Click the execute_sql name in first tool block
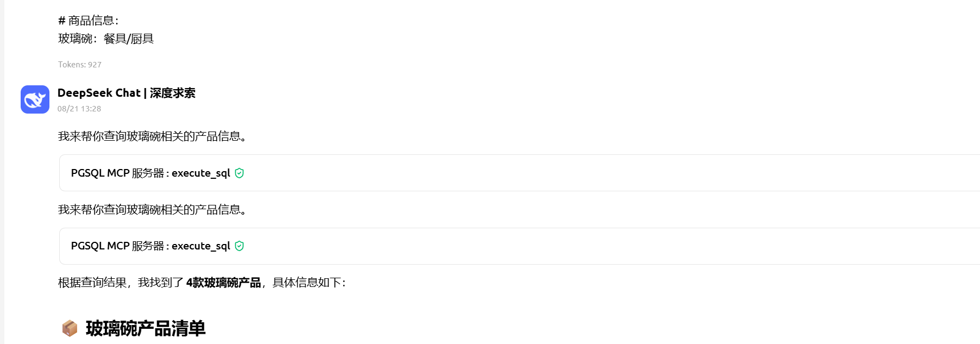 tap(201, 173)
